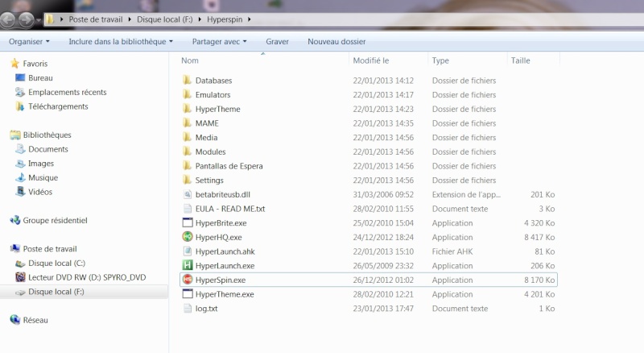Select Pantallas de Espera folder name

[229, 166]
